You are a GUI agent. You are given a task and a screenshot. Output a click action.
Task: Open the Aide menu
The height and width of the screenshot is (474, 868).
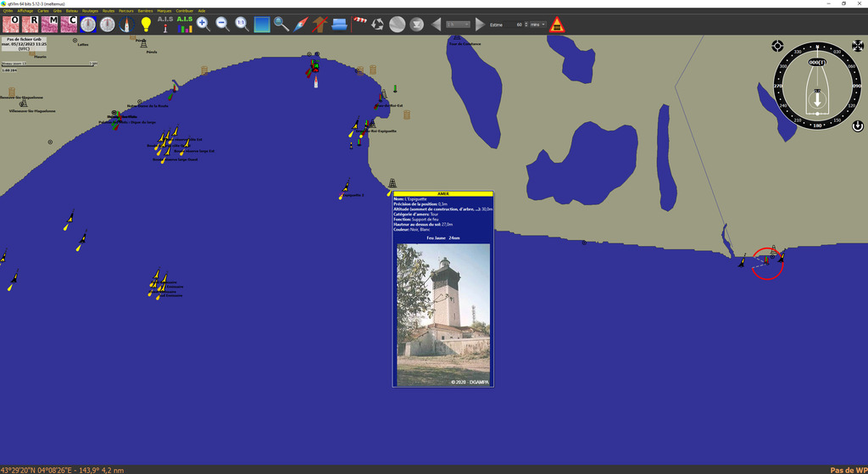202,10
